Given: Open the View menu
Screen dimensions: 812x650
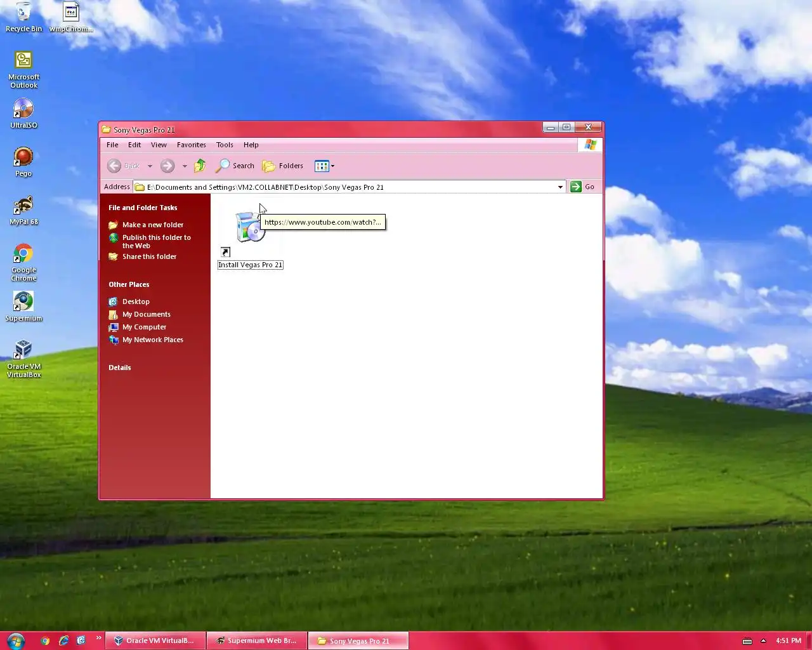Looking at the screenshot, I should pyautogui.click(x=159, y=145).
